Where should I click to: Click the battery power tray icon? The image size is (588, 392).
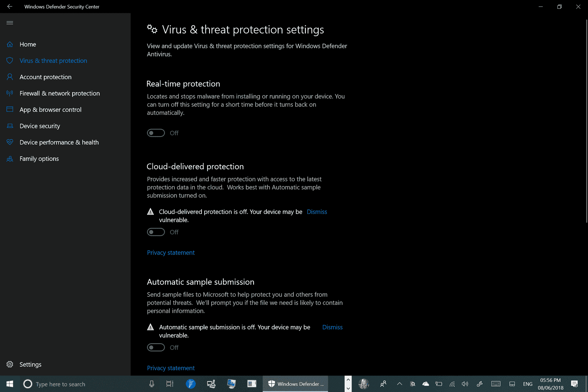[x=439, y=384]
